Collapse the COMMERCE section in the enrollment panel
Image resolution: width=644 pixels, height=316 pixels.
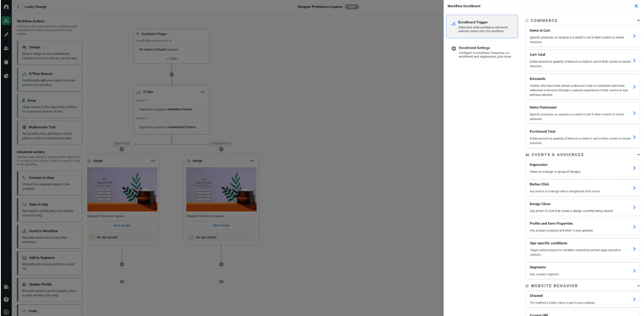[637, 20]
